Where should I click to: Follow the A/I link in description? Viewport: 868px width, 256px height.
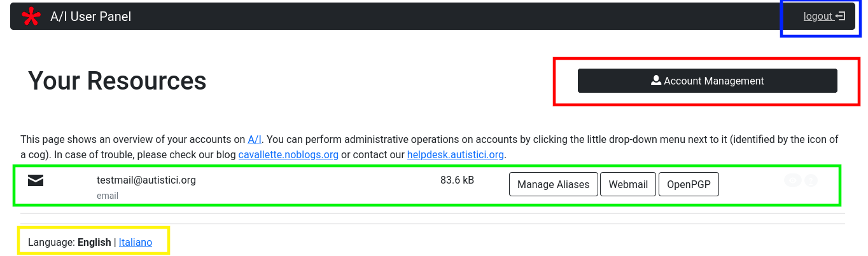coord(255,139)
